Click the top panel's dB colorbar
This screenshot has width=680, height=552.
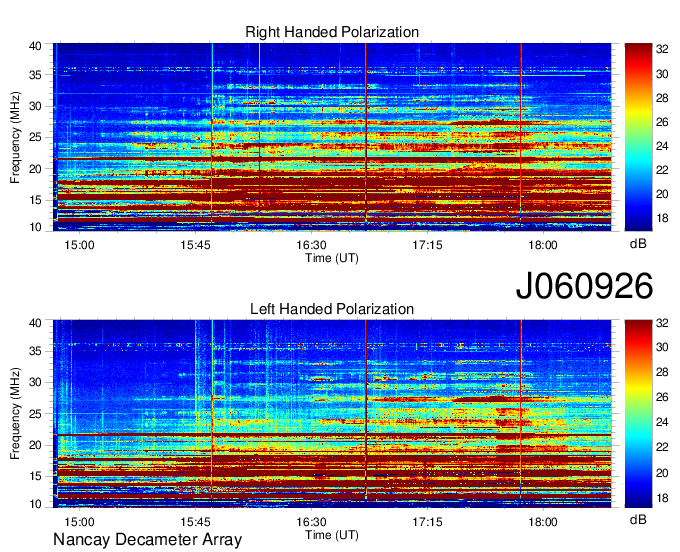coord(638,137)
